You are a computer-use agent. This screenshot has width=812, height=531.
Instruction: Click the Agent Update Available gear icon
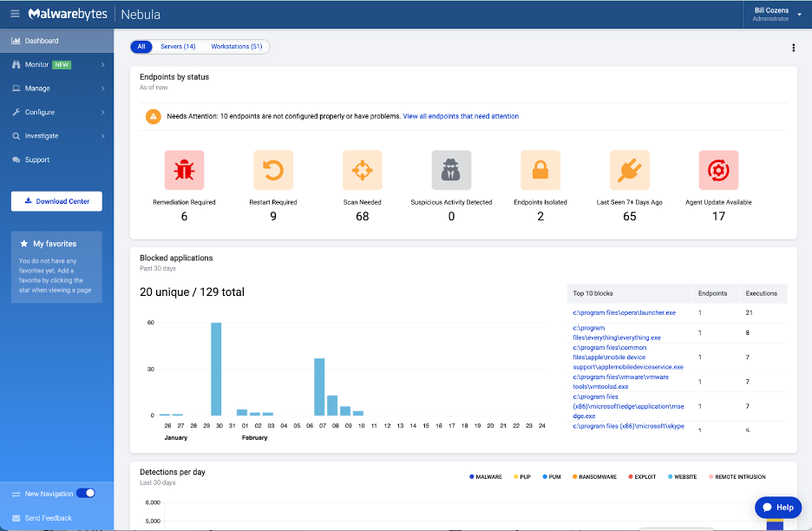click(719, 170)
